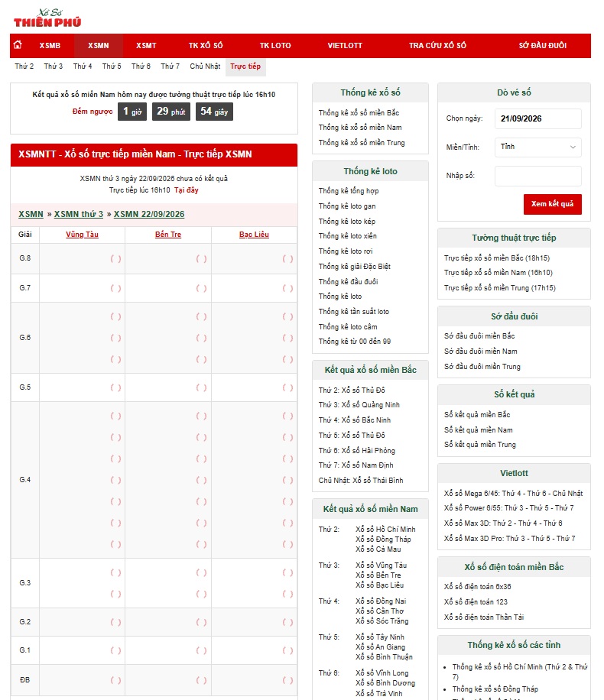Switch to Thứ 5 tab
This screenshot has width=604, height=700.
[x=112, y=66]
